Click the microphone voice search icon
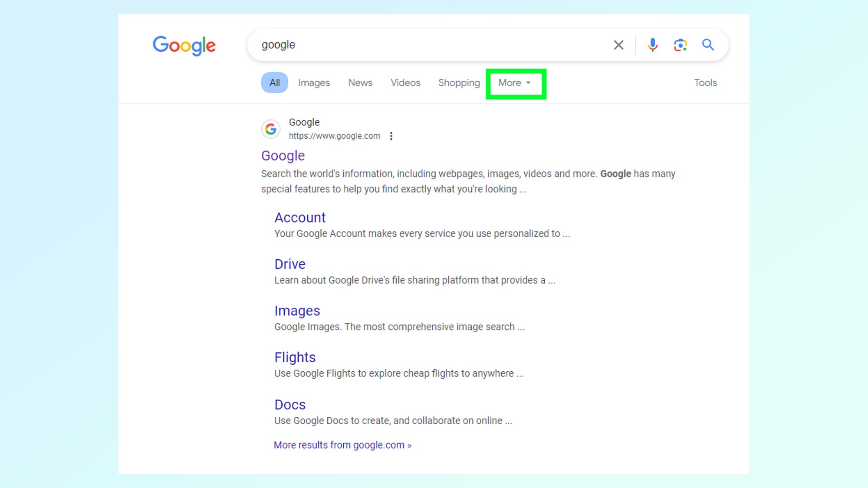 point(652,45)
